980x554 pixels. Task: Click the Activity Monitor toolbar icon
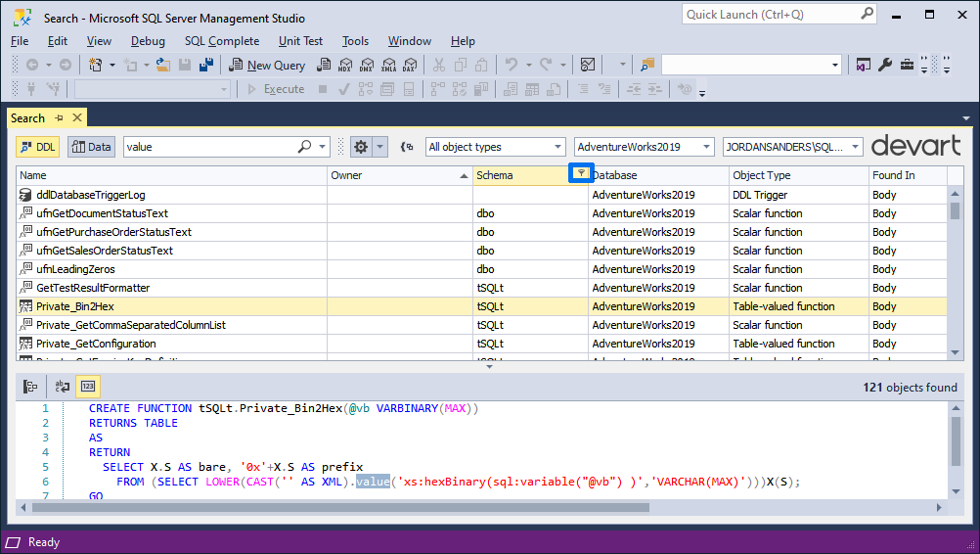588,65
